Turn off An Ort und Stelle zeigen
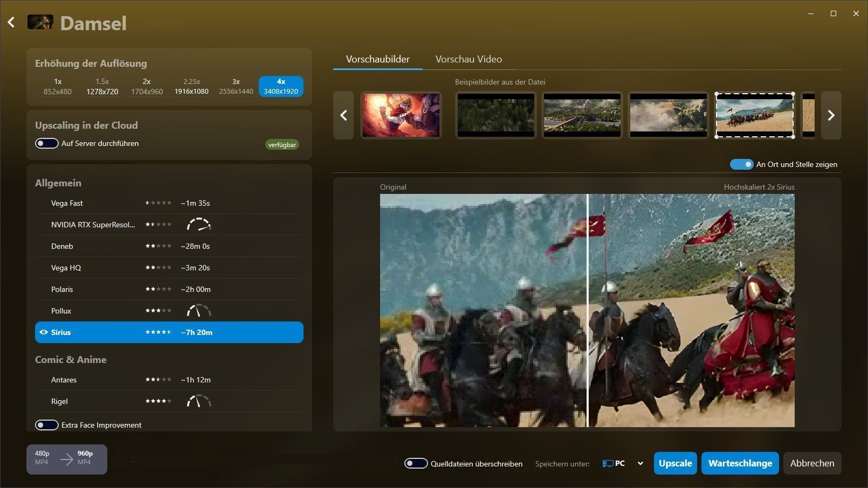868x488 pixels. 741,164
